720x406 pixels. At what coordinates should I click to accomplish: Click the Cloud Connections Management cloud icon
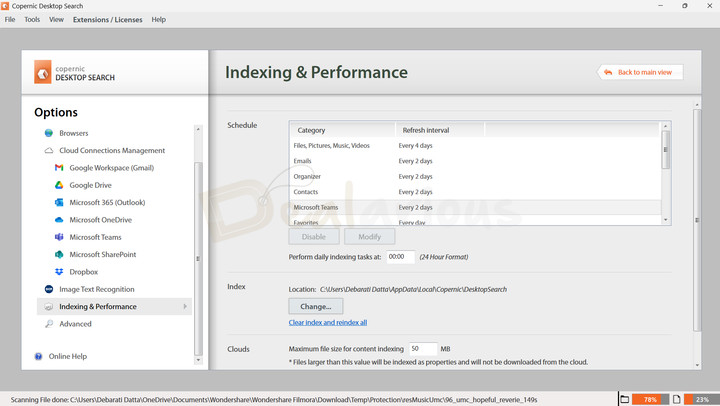coord(49,151)
